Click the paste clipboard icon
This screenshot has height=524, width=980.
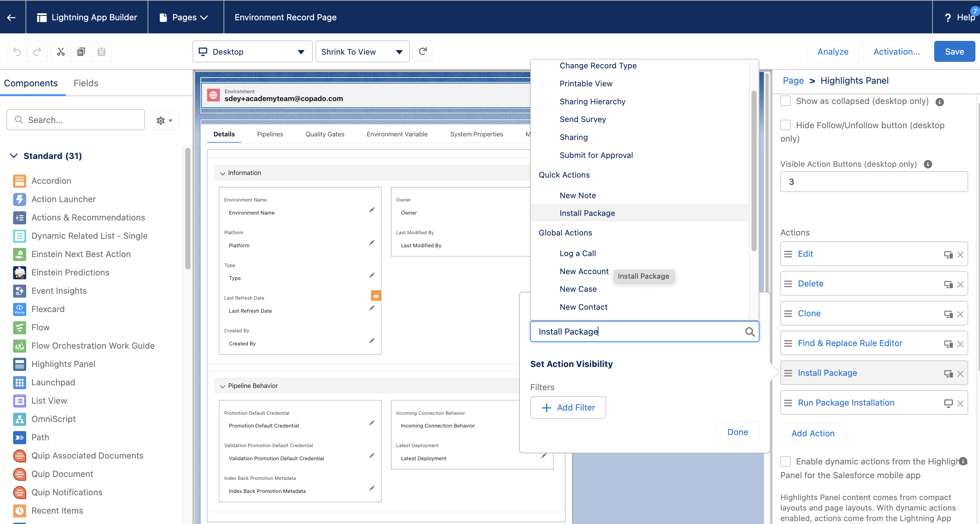(101, 51)
